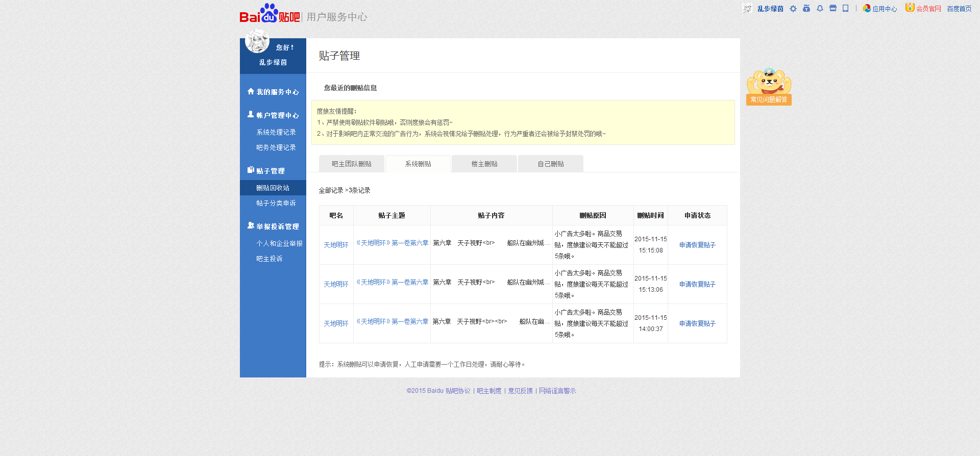Open 个人和企业举报 in the sidebar

point(279,244)
